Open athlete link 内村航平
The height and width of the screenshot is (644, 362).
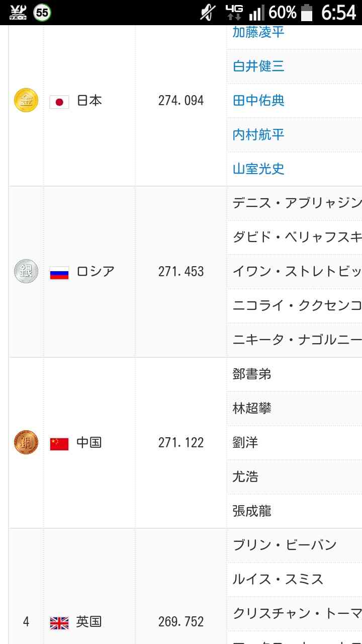click(258, 134)
